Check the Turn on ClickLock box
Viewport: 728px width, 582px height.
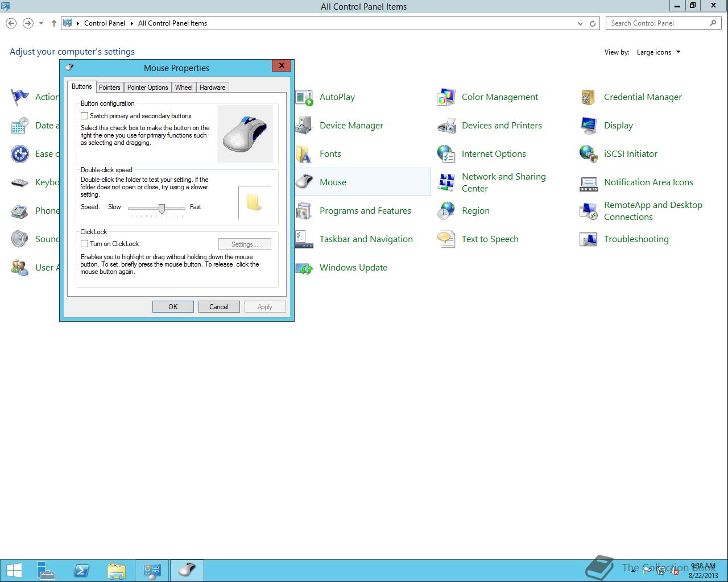coord(84,244)
